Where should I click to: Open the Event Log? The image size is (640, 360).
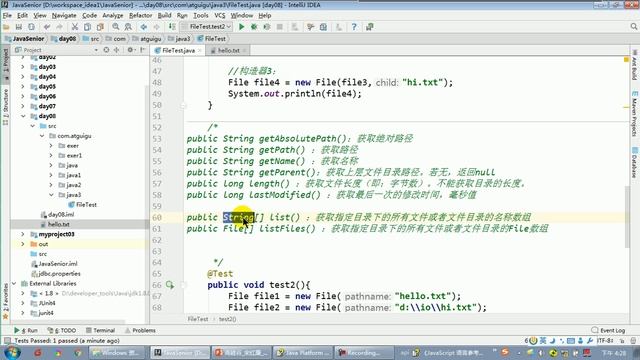click(x=608, y=330)
